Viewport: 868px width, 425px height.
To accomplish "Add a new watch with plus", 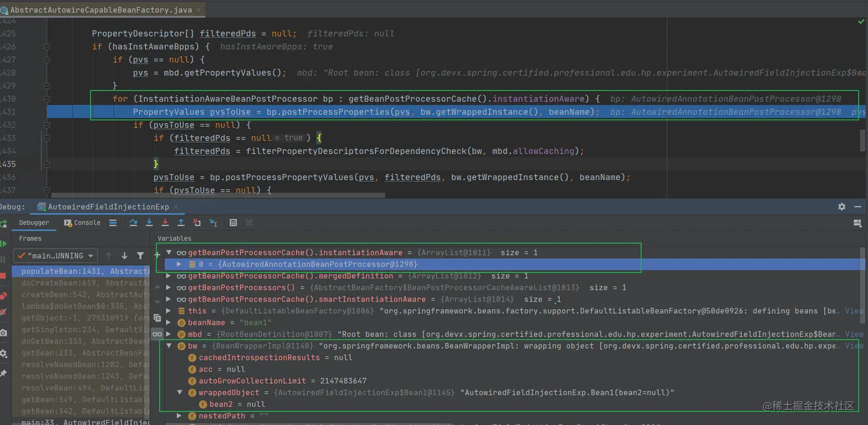I will [x=157, y=255].
